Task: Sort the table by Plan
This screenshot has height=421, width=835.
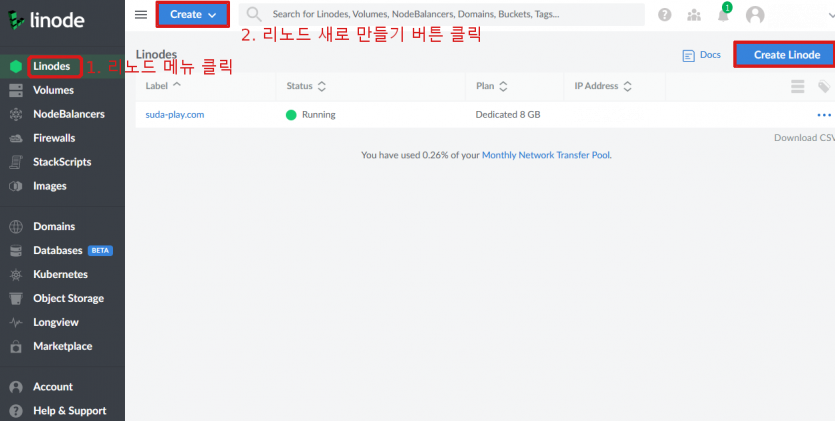Action: 492,86
